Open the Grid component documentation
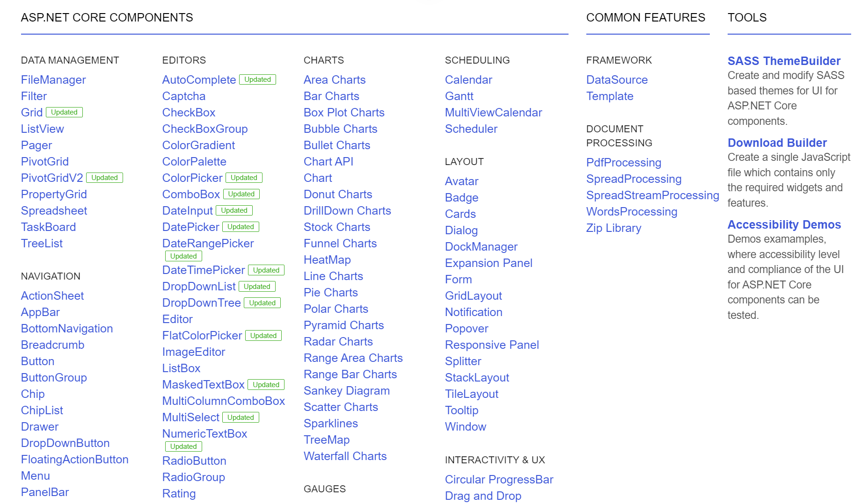This screenshot has width=868, height=504. (31, 112)
